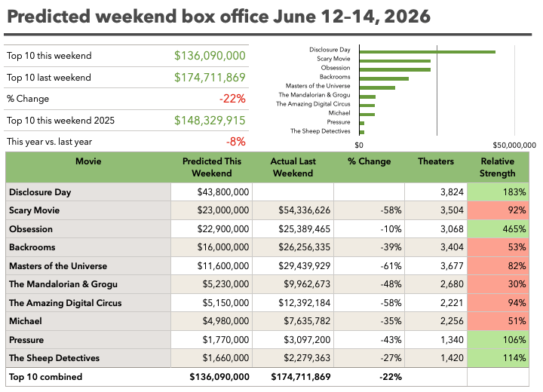Click the Theaters column header
This screenshot has height=392, width=543.
[436, 161]
